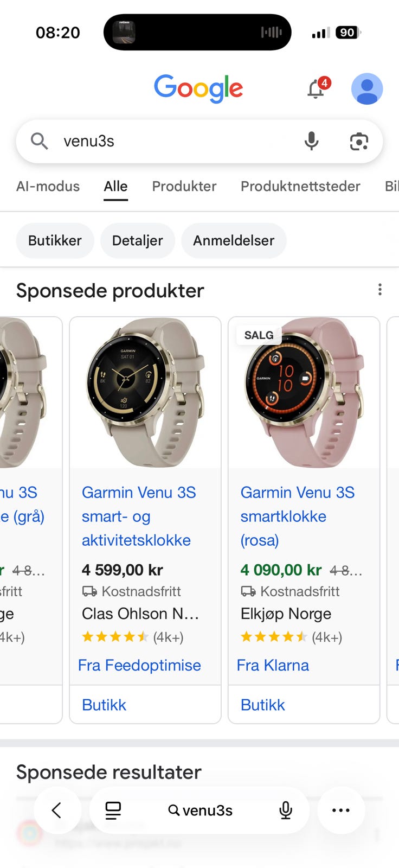This screenshot has height=868, width=399.
Task: Open the Google account profile avatar
Action: [x=366, y=88]
